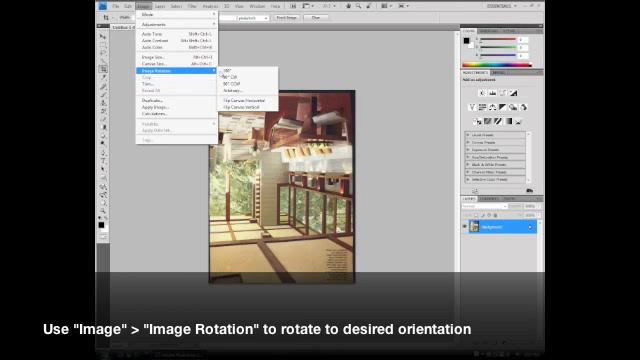Toggle lock transparent pixels in Layers panel

[x=476, y=215]
